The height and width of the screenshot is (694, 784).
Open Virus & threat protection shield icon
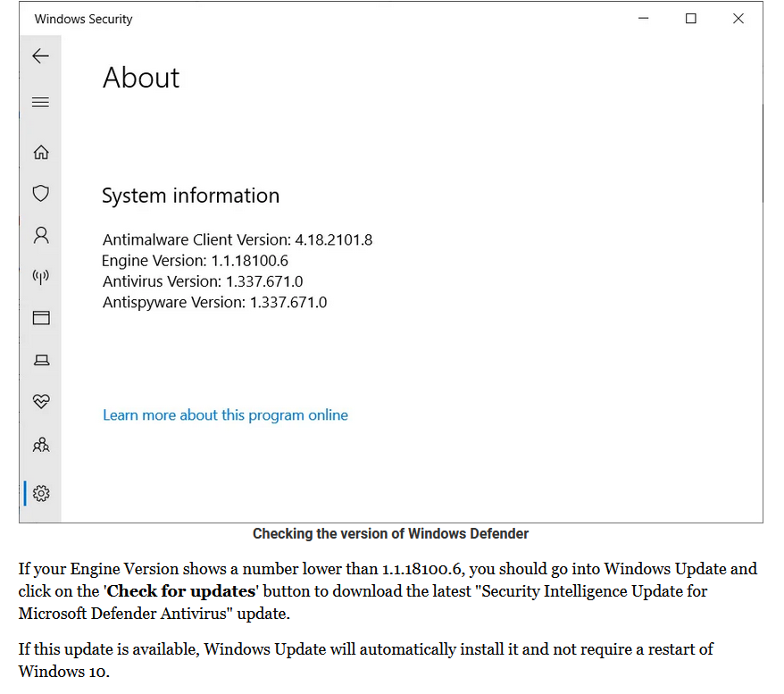[x=41, y=193]
